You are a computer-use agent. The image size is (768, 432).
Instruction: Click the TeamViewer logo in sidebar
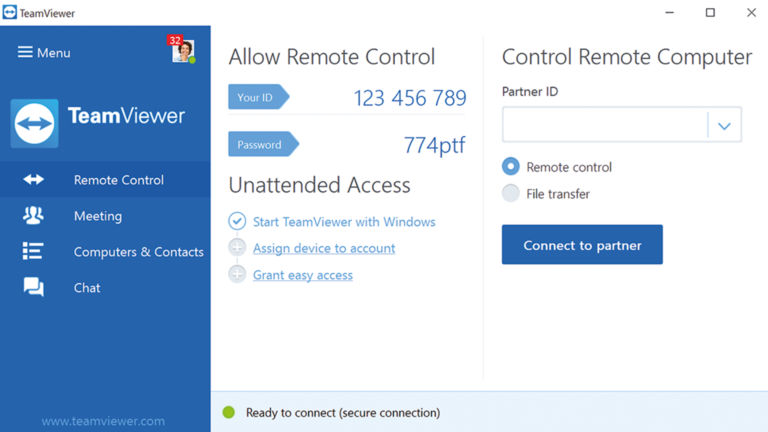pos(35,123)
